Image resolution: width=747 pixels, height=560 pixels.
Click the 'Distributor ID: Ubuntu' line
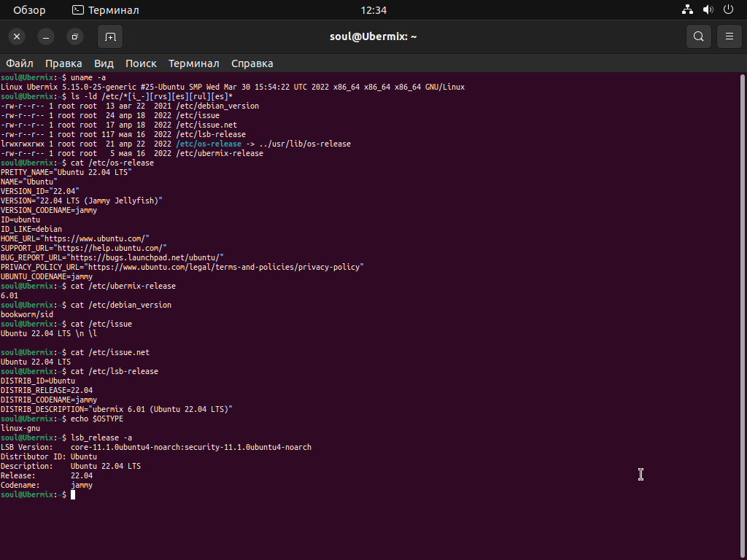[x=49, y=456]
